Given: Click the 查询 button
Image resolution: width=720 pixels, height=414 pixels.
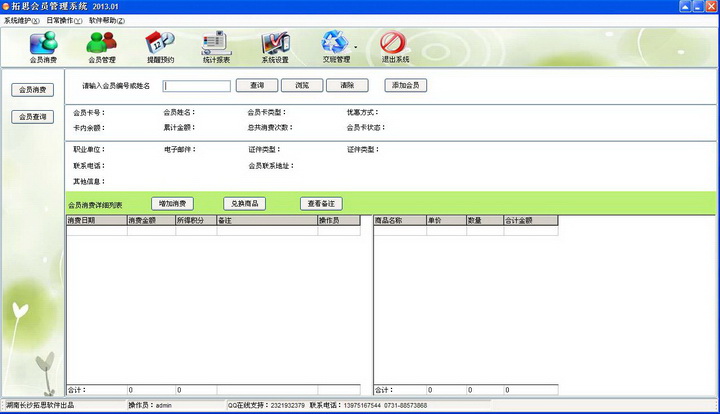Looking at the screenshot, I should (257, 85).
